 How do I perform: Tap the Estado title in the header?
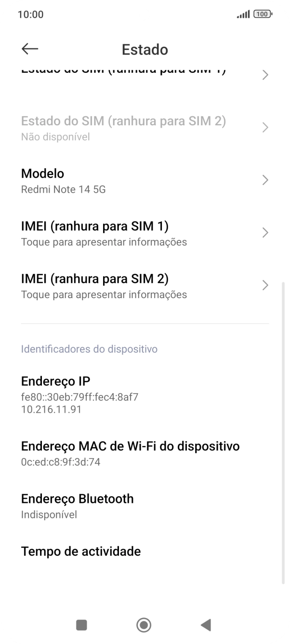click(145, 49)
